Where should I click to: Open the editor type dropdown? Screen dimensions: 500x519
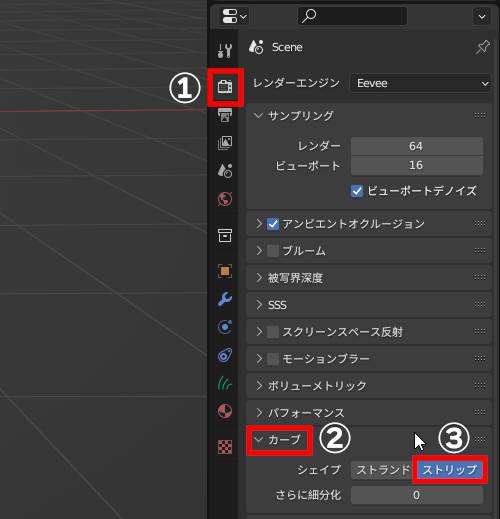[x=234, y=16]
